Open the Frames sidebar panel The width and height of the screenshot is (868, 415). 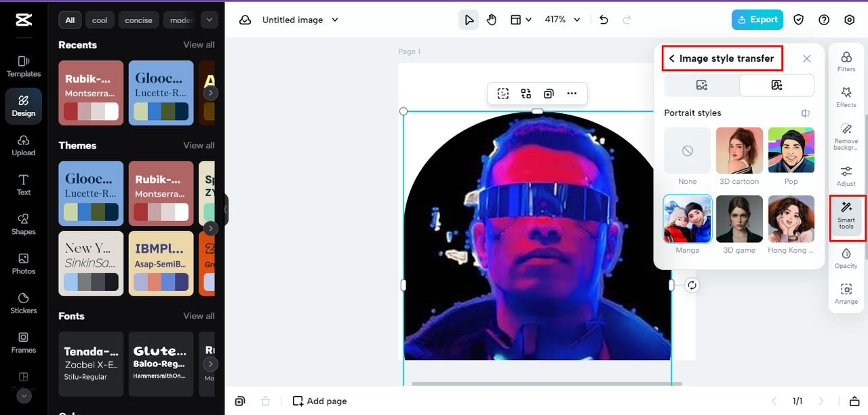(24, 342)
